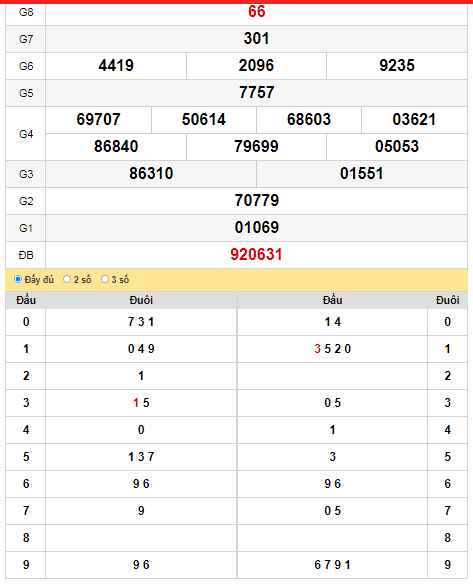Viewport: 473px width, 584px height.
Task: Click G3 number 01551
Action: point(362,174)
